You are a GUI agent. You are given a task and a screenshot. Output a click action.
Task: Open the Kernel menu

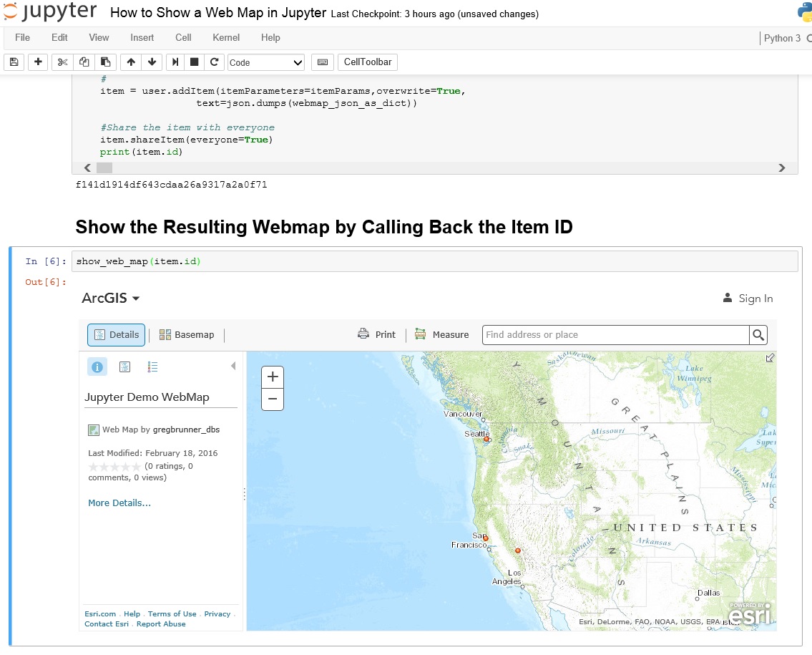[226, 37]
